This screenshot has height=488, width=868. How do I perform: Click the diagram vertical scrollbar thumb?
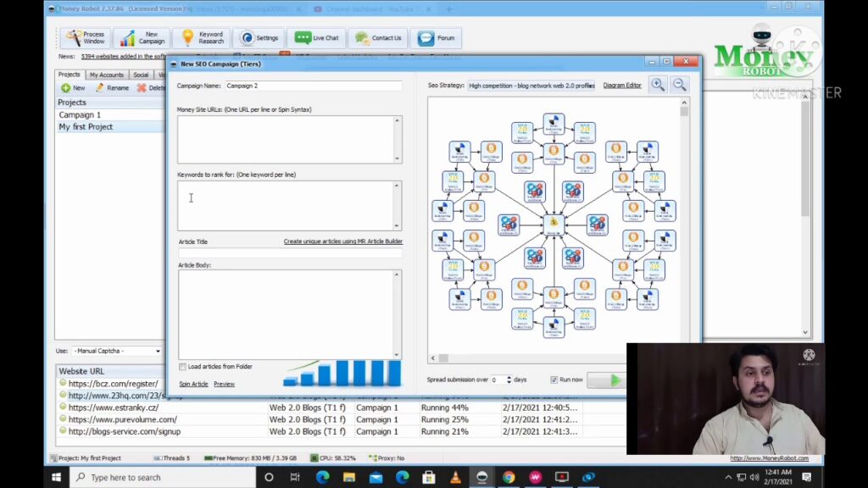coord(684,111)
